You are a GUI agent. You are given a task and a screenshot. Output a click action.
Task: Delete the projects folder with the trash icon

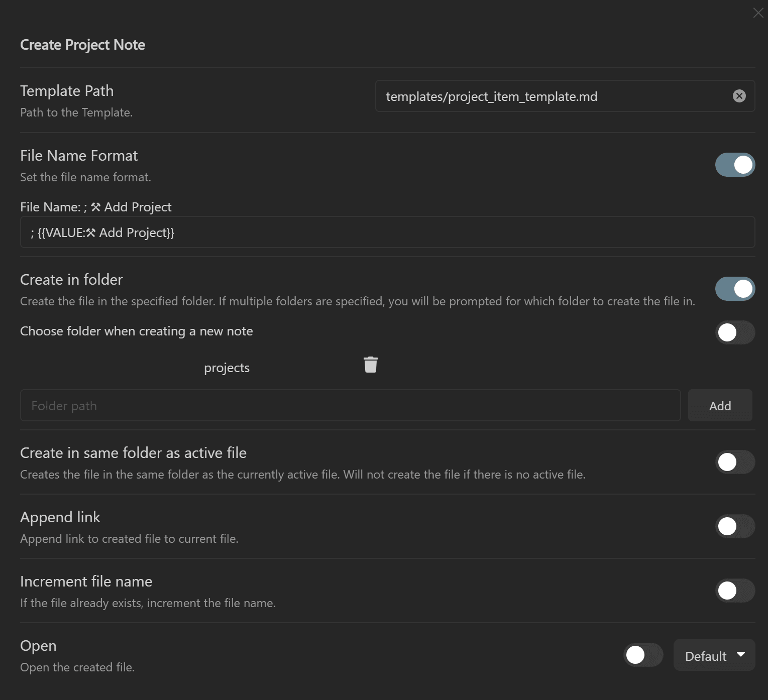tap(371, 365)
